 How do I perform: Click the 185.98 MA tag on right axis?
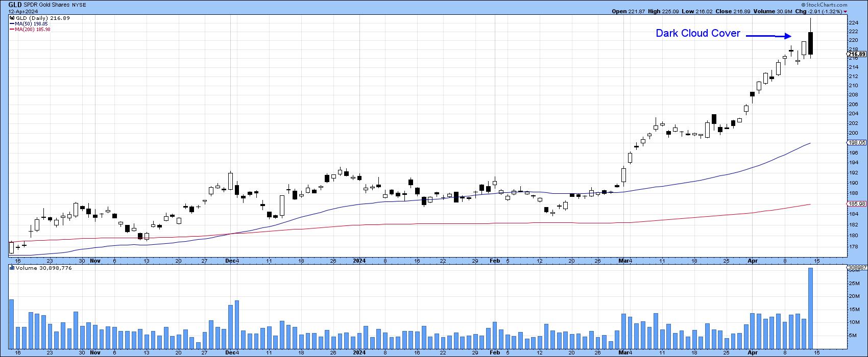click(x=856, y=204)
